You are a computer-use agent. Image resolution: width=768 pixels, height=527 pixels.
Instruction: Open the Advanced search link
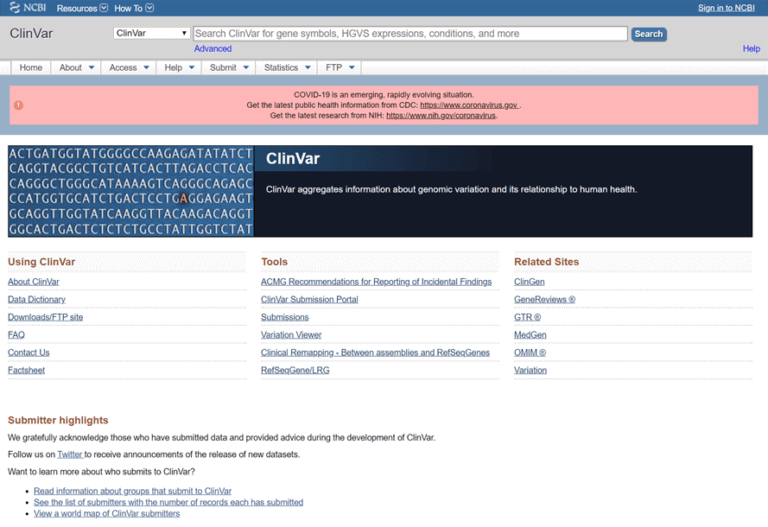click(x=212, y=48)
